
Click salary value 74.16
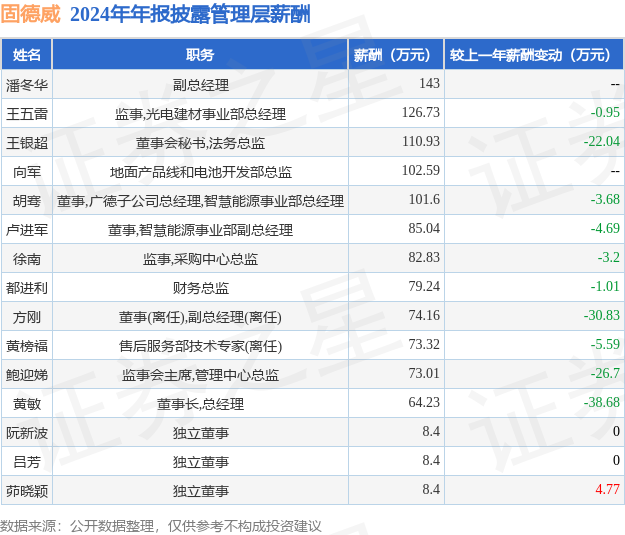pyautogui.click(x=424, y=315)
